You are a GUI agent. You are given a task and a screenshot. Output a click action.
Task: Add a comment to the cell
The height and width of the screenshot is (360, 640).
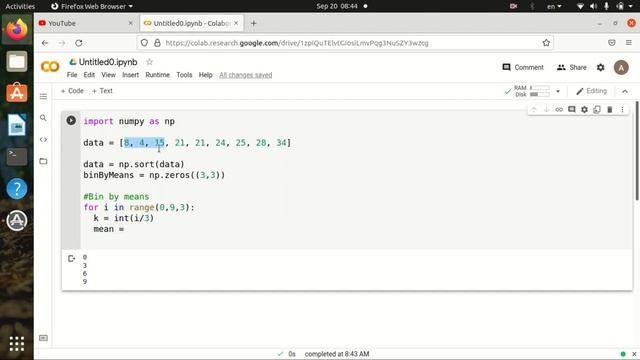coord(572,109)
